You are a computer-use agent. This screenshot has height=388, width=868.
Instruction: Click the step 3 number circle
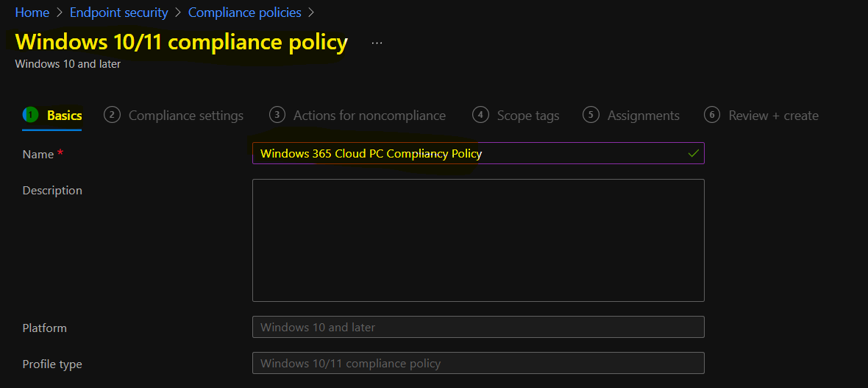tap(277, 115)
